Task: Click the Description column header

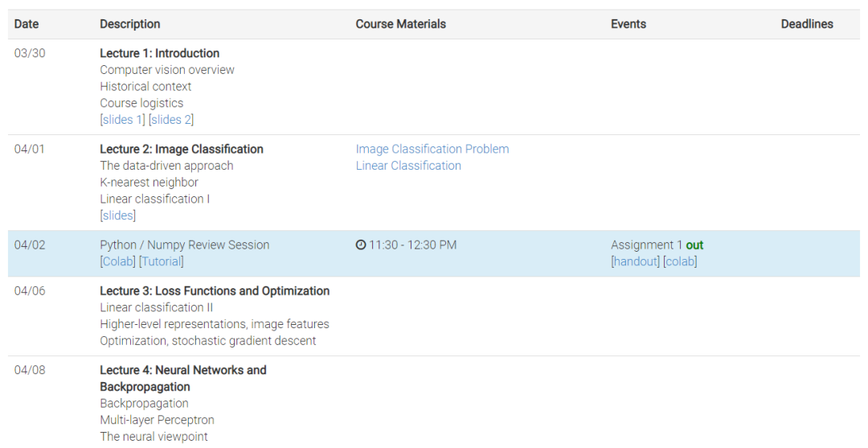Action: click(129, 24)
